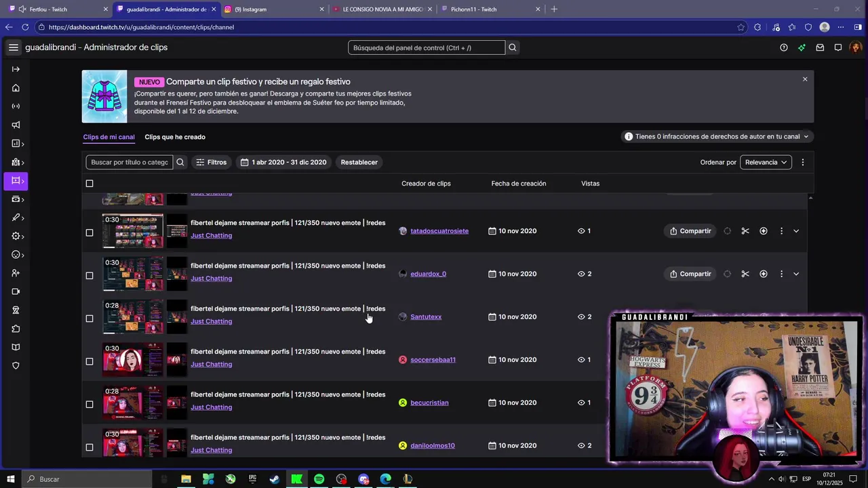Click Compartir on tatadoscuatrosiete's clip
This screenshot has height=488, width=868.
(x=690, y=231)
